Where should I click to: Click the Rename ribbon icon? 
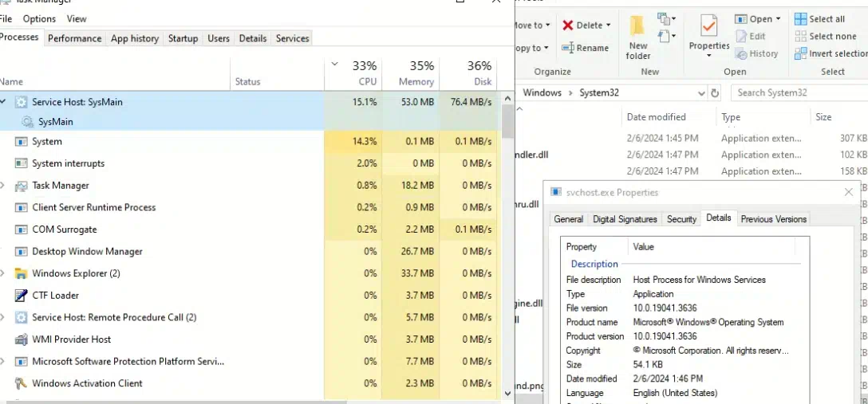[x=568, y=48]
